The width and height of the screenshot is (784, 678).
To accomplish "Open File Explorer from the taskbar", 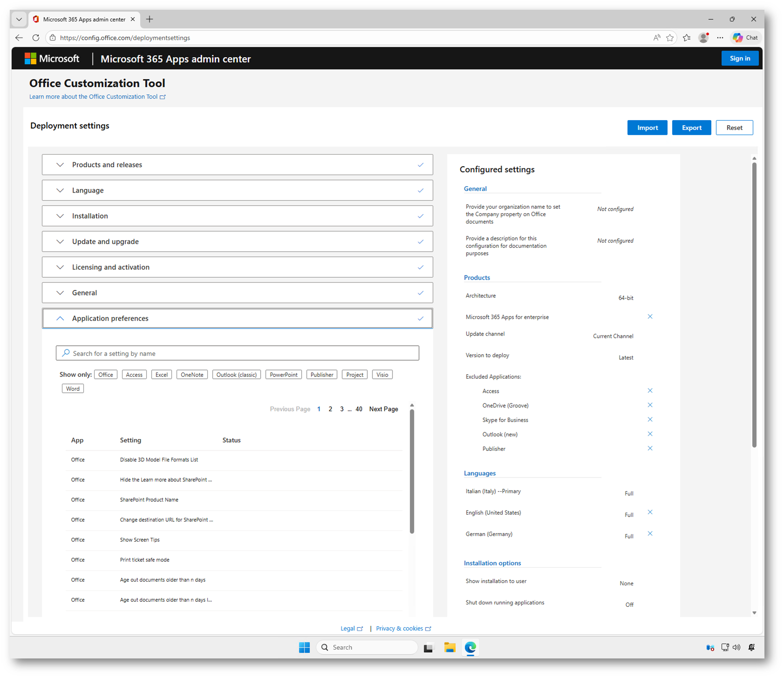I will pyautogui.click(x=449, y=647).
